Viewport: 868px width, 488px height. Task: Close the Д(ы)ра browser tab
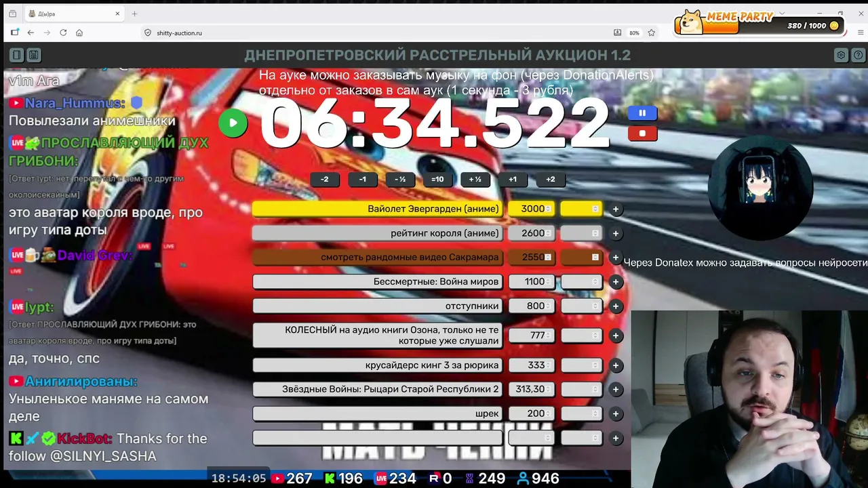117,14
